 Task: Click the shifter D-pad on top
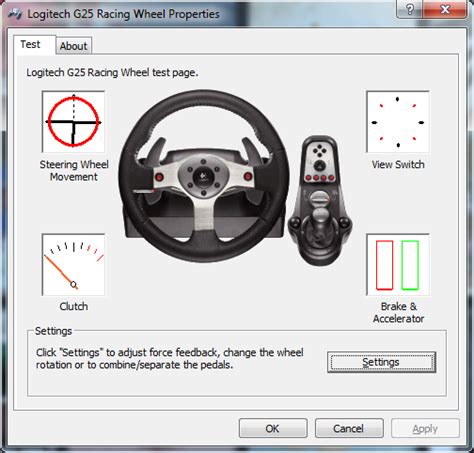coord(319,150)
